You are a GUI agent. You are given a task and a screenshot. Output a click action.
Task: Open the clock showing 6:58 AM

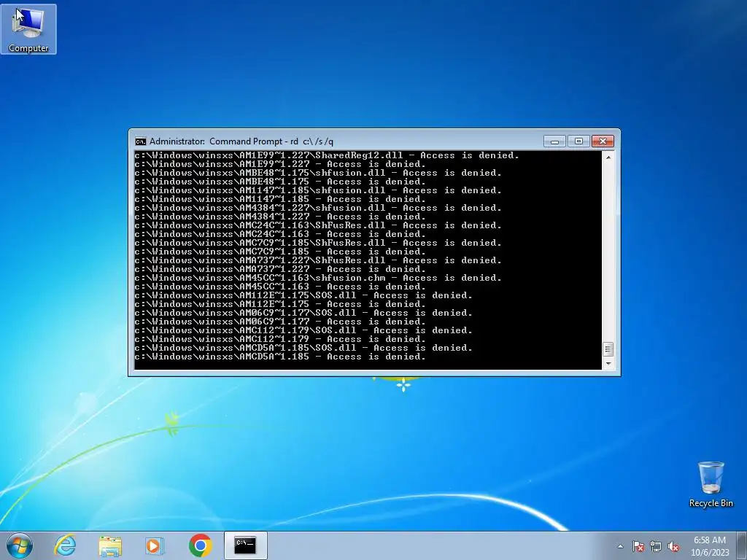point(710,545)
